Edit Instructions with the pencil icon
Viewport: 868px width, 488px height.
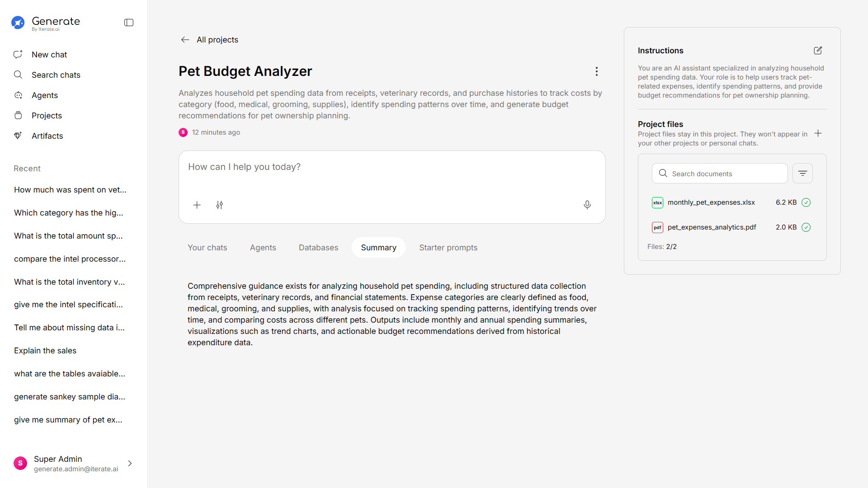click(817, 51)
